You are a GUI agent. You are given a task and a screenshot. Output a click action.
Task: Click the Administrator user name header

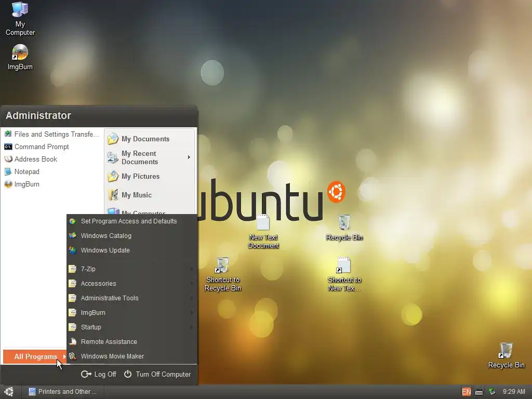[38, 115]
